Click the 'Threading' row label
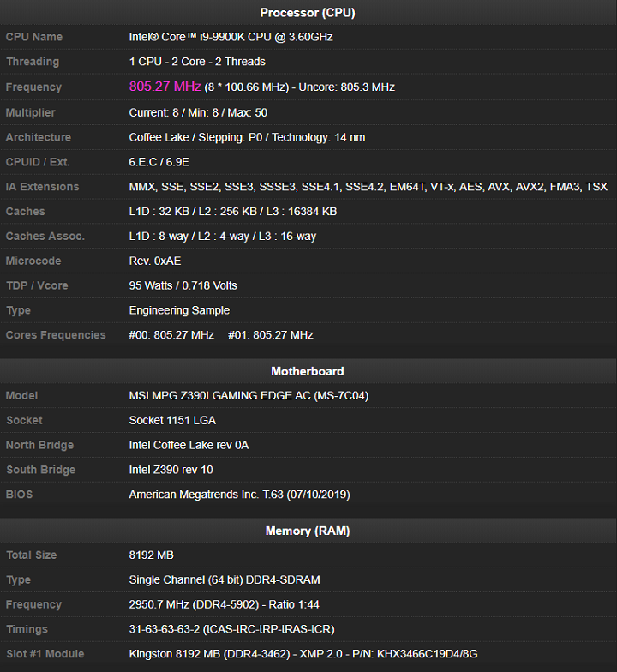 [33, 62]
